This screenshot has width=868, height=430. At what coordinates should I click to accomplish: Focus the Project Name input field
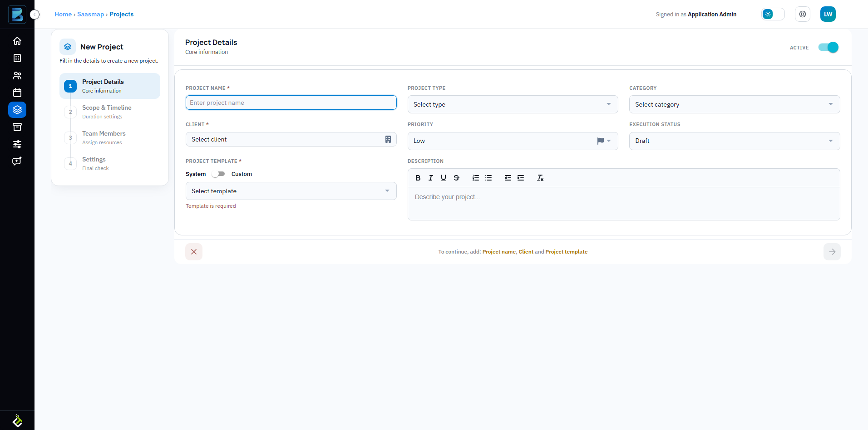pyautogui.click(x=291, y=103)
